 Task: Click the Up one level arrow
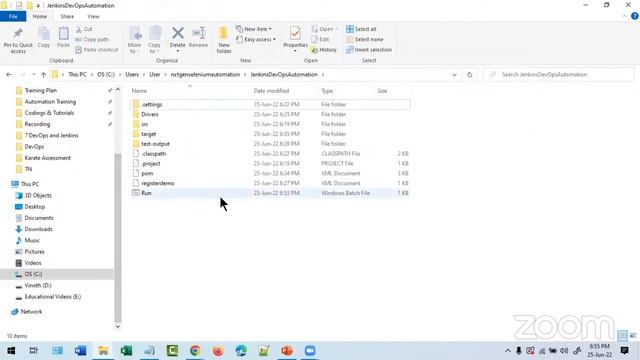coord(43,75)
